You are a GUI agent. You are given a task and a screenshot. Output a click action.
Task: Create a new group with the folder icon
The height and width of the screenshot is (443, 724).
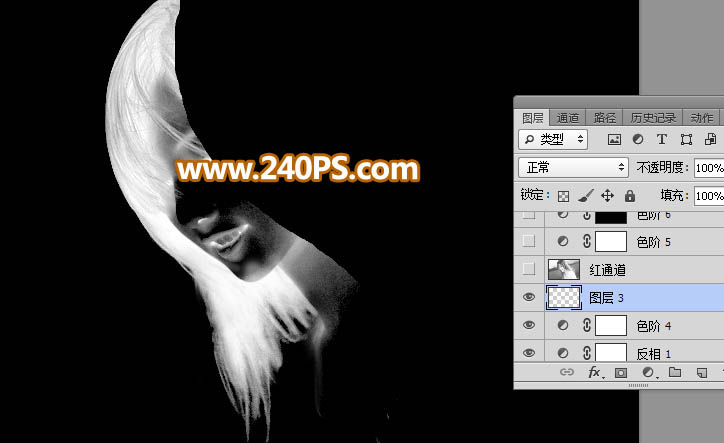(x=675, y=372)
